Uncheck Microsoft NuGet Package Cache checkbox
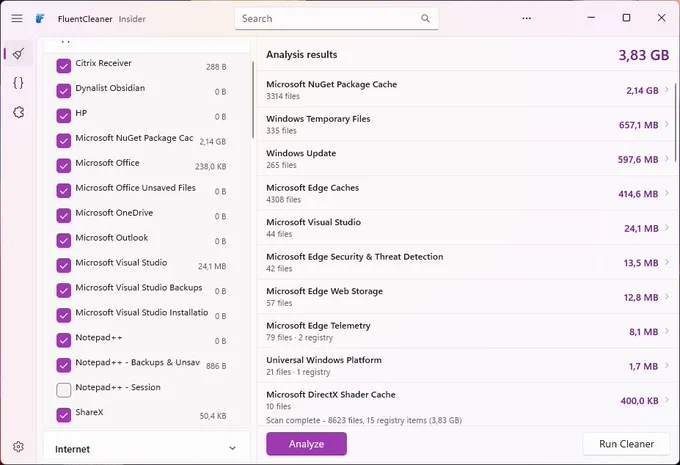Screen dimensions: 680x465 click(x=64, y=141)
